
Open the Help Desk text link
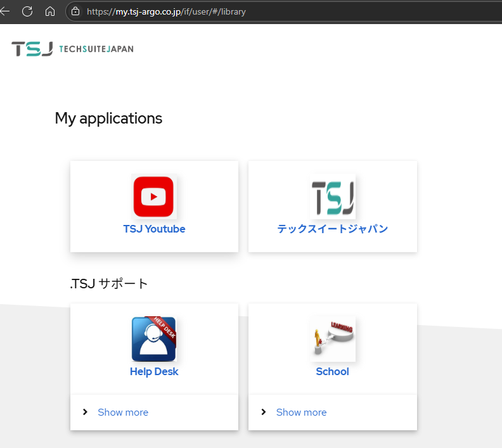[154, 372]
